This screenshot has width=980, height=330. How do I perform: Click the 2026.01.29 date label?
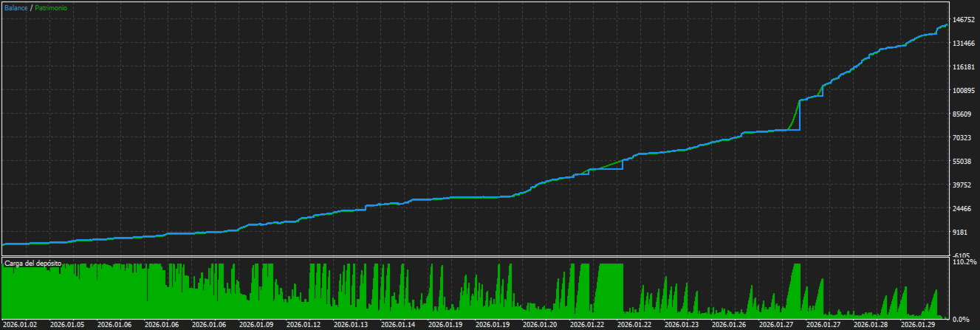[917, 324]
